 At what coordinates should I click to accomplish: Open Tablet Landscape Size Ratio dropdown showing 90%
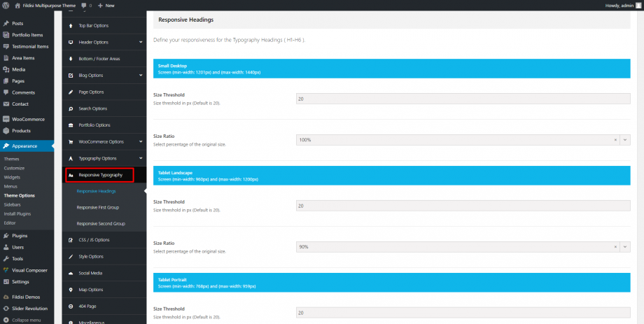(x=626, y=247)
